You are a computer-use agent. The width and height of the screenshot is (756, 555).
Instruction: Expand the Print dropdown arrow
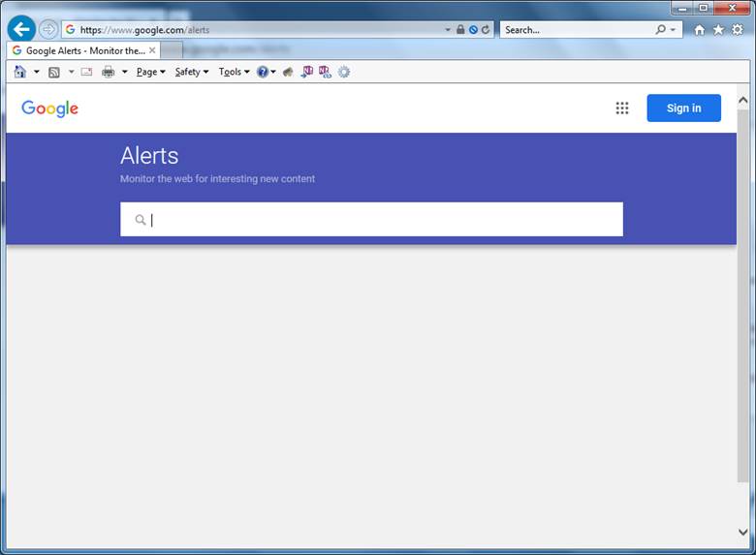point(124,72)
